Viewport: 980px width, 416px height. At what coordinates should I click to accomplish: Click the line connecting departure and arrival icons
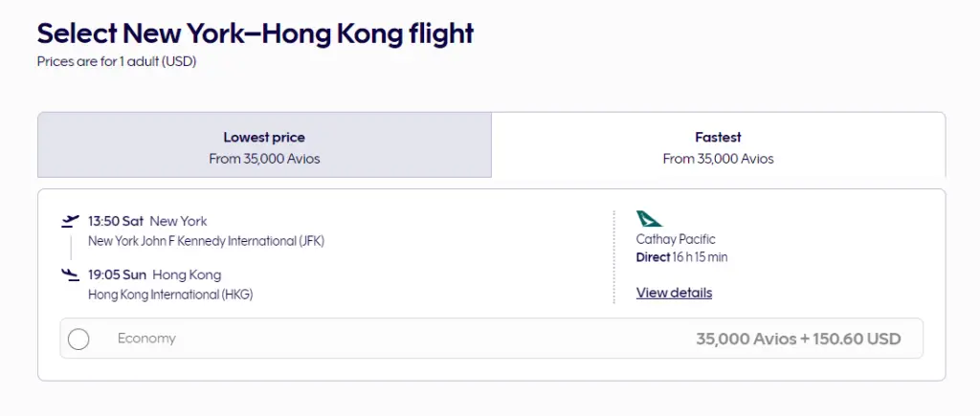pyautogui.click(x=70, y=248)
